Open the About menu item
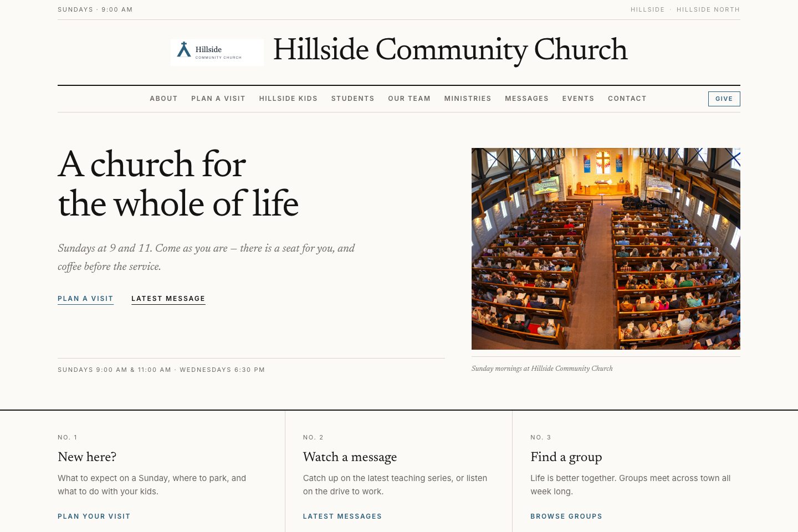Screen dimensions: 798x532 (x=163, y=99)
